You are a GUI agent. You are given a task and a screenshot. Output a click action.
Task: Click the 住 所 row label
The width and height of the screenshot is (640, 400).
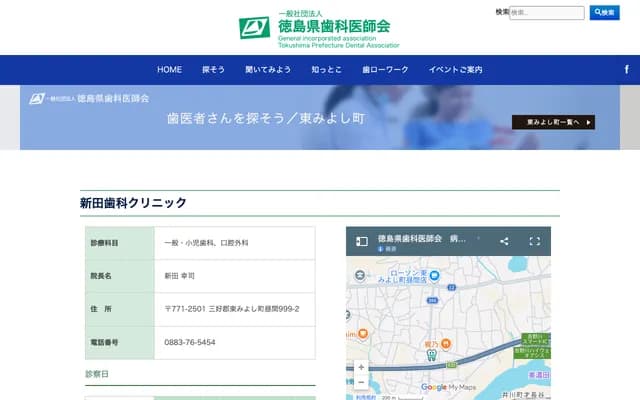coord(101,309)
